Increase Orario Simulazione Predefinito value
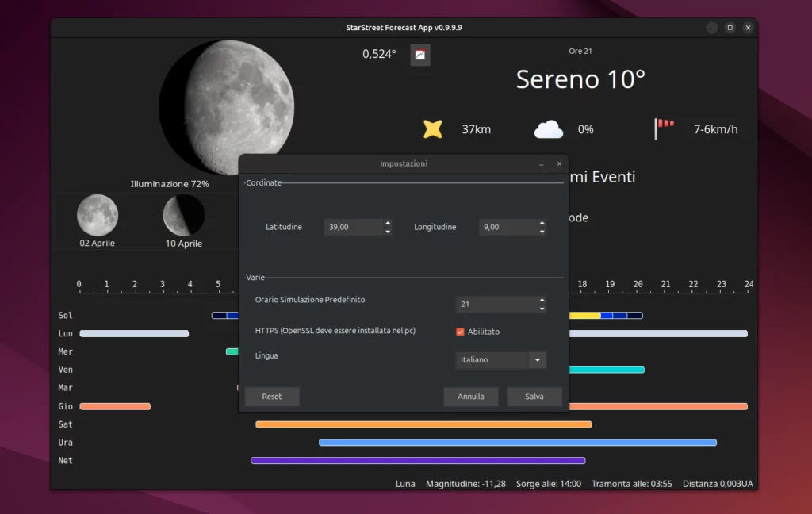812x514 pixels. coord(542,300)
